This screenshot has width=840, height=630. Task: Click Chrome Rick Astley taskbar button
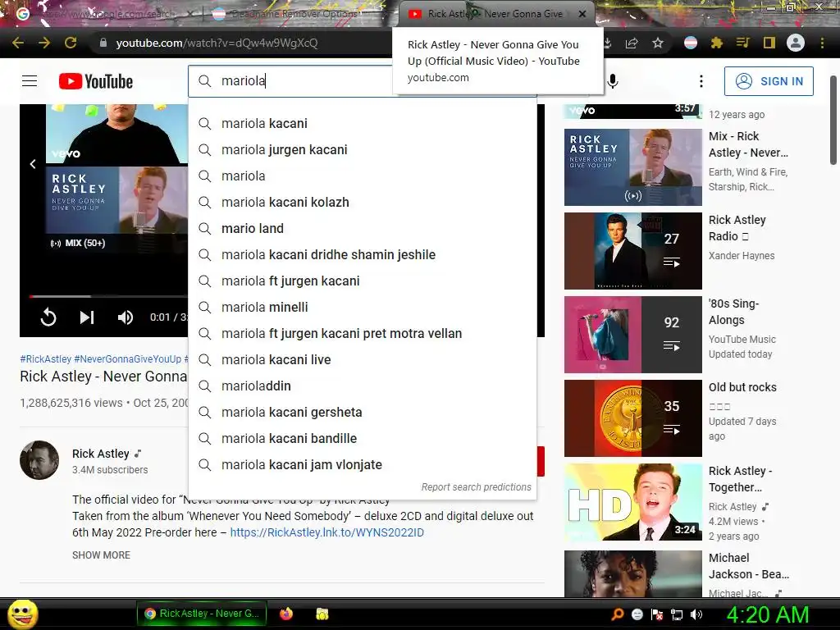click(x=202, y=614)
